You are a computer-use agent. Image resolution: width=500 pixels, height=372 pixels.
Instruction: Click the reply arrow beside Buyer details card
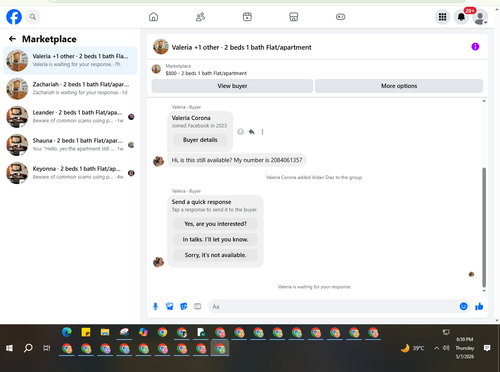pos(252,132)
